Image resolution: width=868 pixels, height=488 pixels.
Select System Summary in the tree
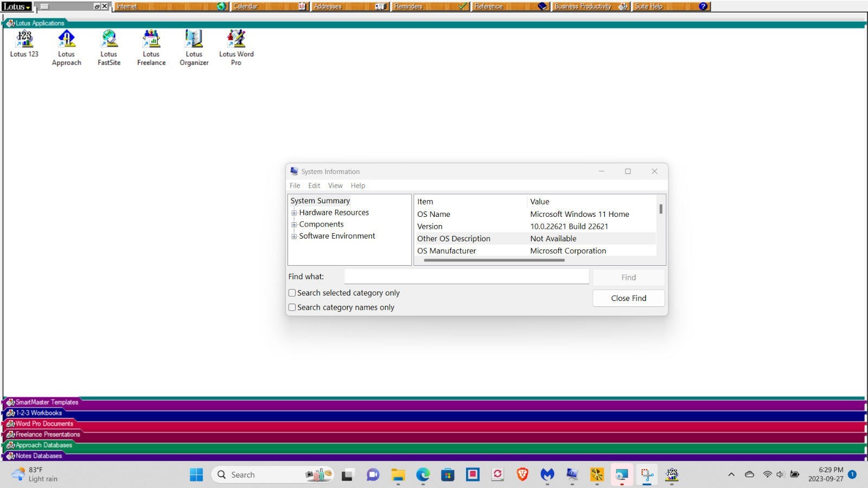click(x=320, y=201)
